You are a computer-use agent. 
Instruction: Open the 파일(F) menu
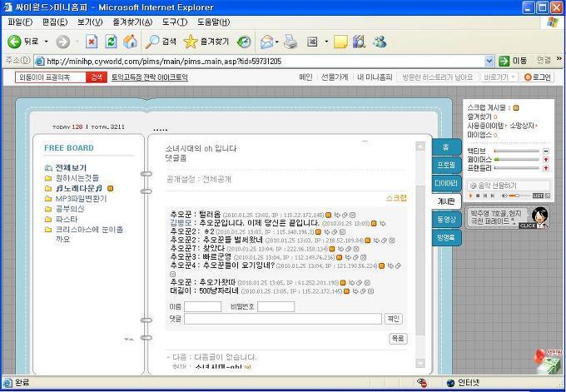pyautogui.click(x=20, y=22)
